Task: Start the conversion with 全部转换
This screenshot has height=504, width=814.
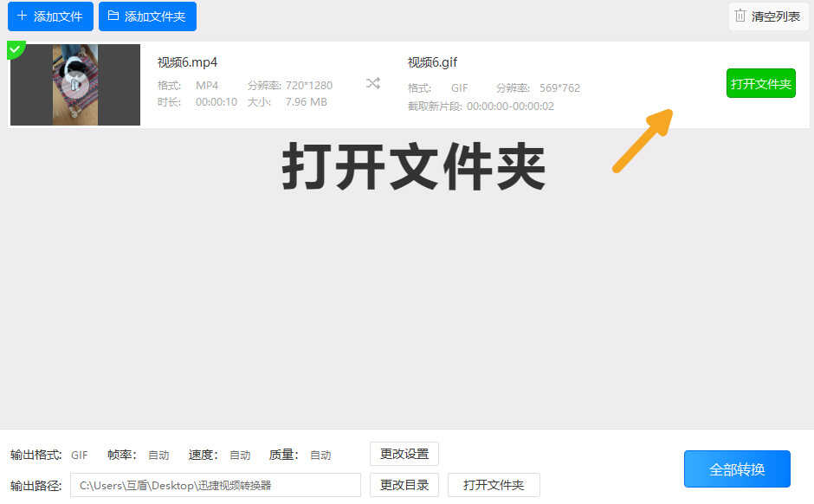Action: (x=737, y=469)
